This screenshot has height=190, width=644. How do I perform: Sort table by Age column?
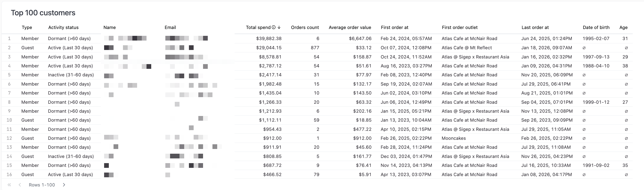624,28
